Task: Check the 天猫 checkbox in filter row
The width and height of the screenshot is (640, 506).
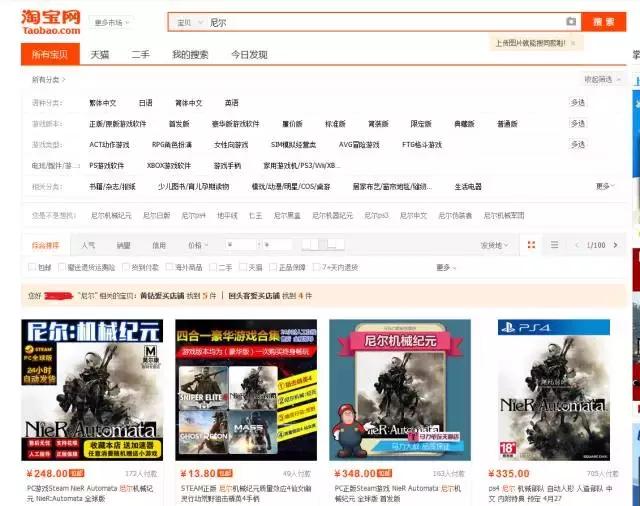Action: click(243, 267)
